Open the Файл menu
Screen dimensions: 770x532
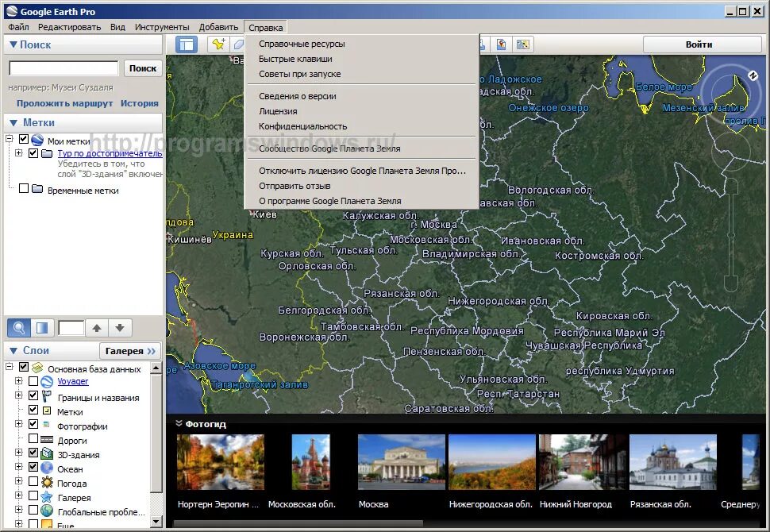coord(18,27)
